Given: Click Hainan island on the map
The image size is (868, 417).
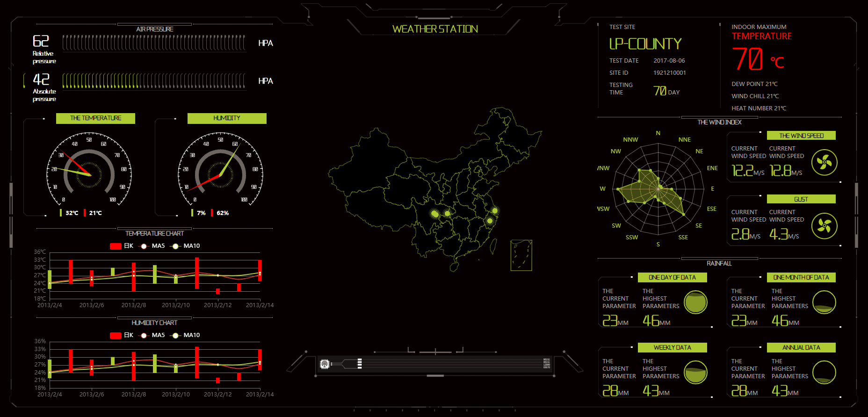Looking at the screenshot, I should tap(454, 266).
